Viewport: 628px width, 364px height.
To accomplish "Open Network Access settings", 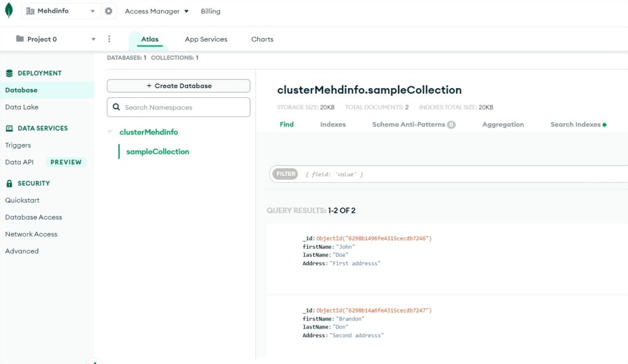I will [31, 234].
